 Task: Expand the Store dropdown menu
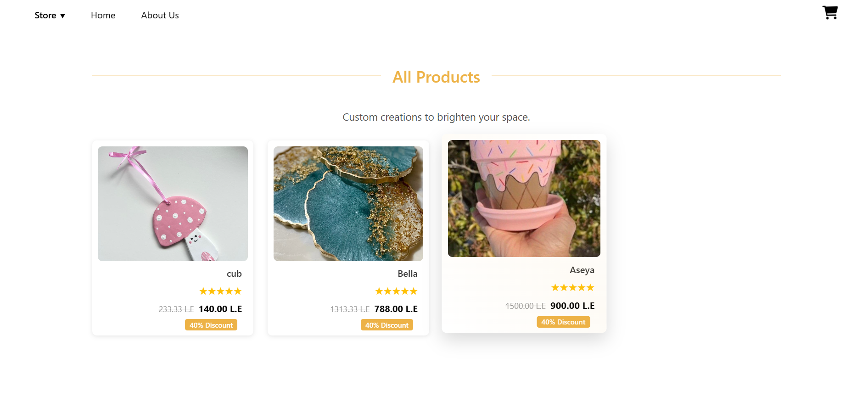(50, 16)
